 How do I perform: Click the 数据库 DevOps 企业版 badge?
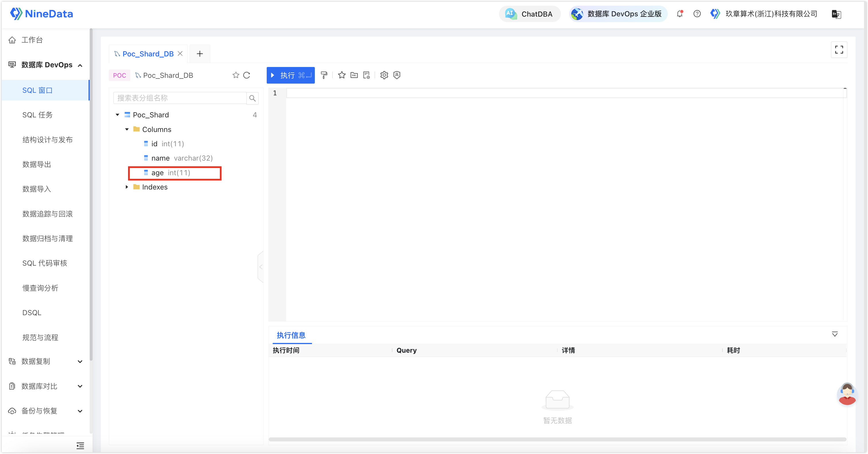coord(618,14)
